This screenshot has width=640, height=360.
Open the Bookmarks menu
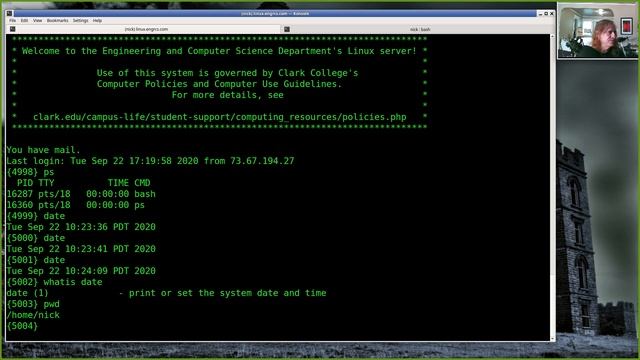58,20
